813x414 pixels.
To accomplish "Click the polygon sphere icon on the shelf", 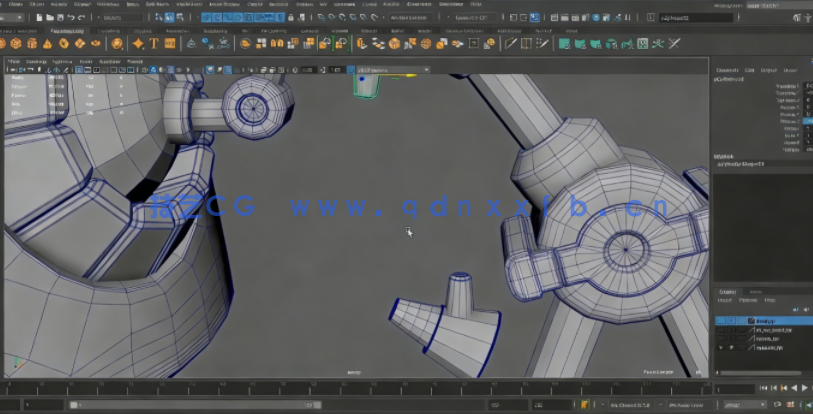I will click(4, 43).
